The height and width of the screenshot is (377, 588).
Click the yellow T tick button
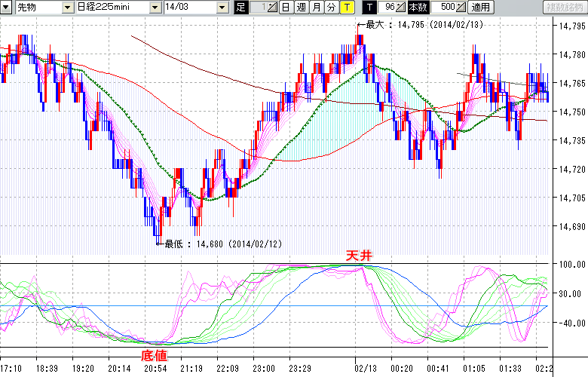click(346, 8)
